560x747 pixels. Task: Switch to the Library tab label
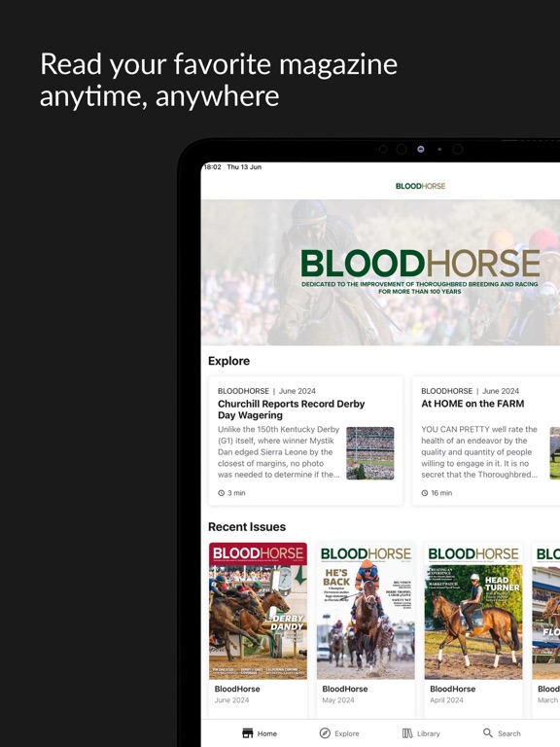(x=429, y=733)
